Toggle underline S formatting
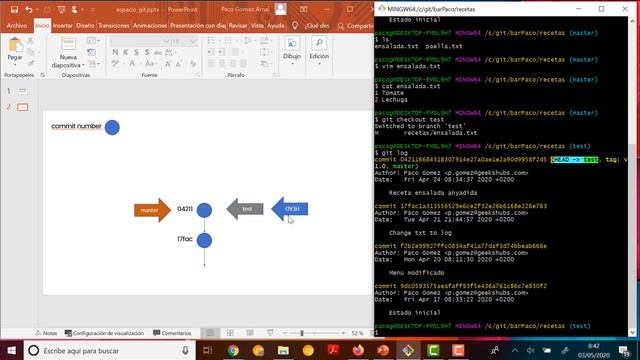 tap(136, 52)
